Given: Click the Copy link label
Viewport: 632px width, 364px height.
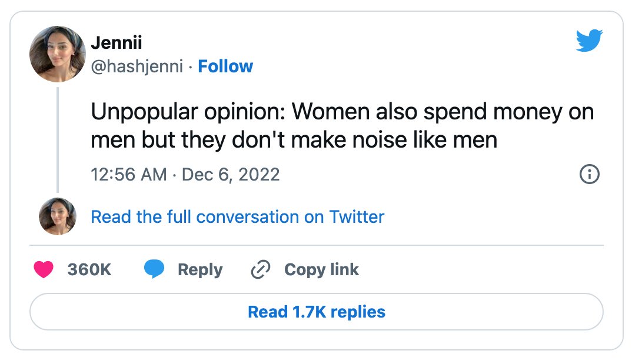Looking at the screenshot, I should pyautogui.click(x=321, y=270).
